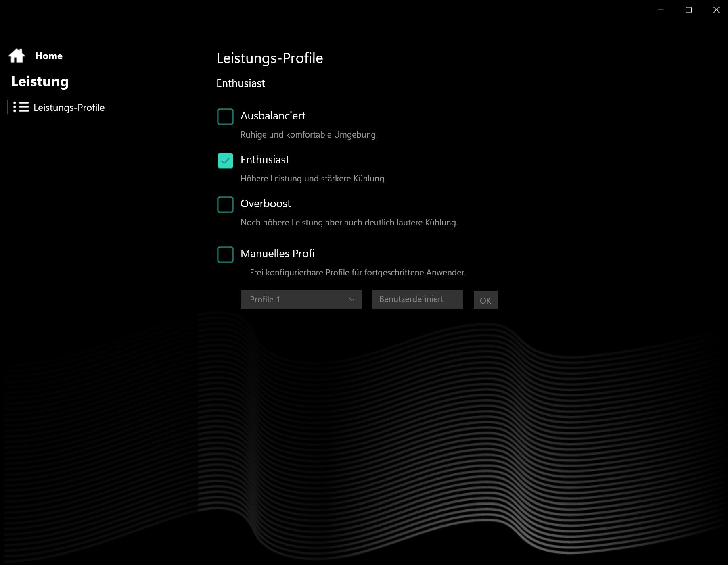
Task: Click 'Frei konfigurierbare Profile' description
Action: point(358,273)
